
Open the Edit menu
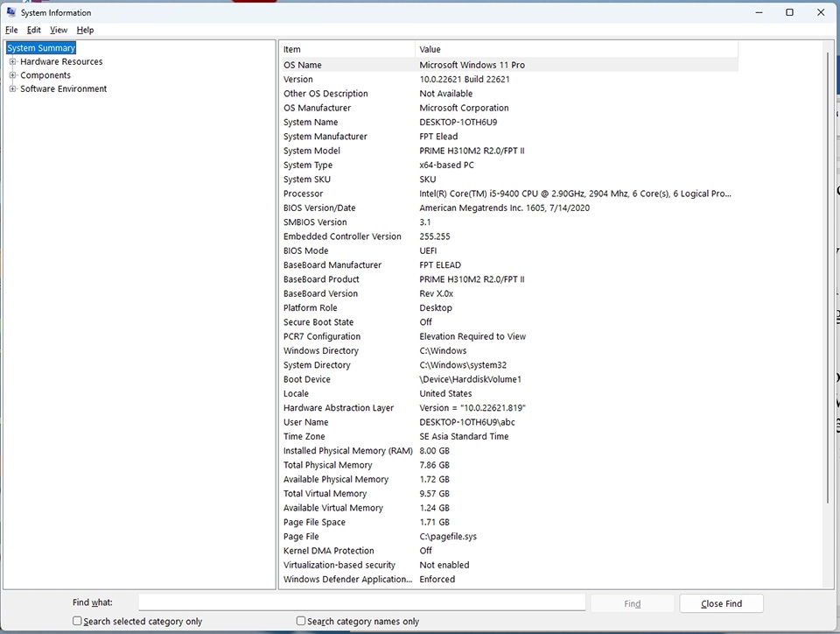coord(33,29)
